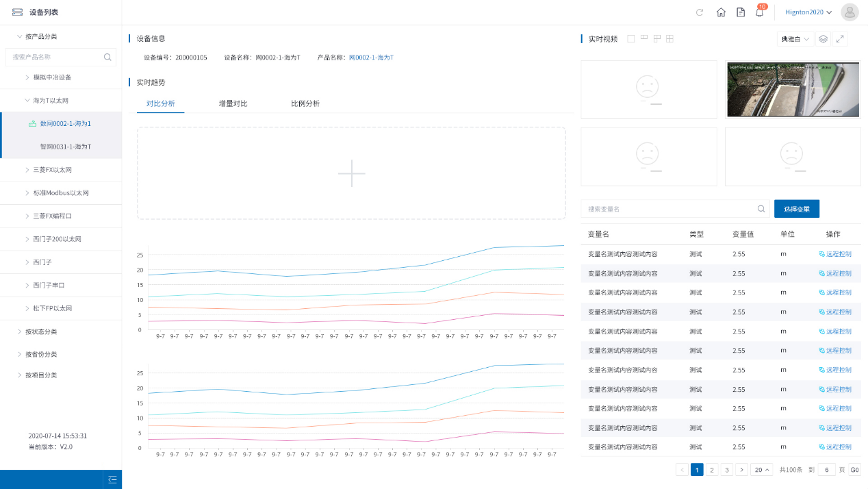Click the 产品名称 link 网0002-1-海为T
This screenshot has width=868, height=489.
[372, 58]
